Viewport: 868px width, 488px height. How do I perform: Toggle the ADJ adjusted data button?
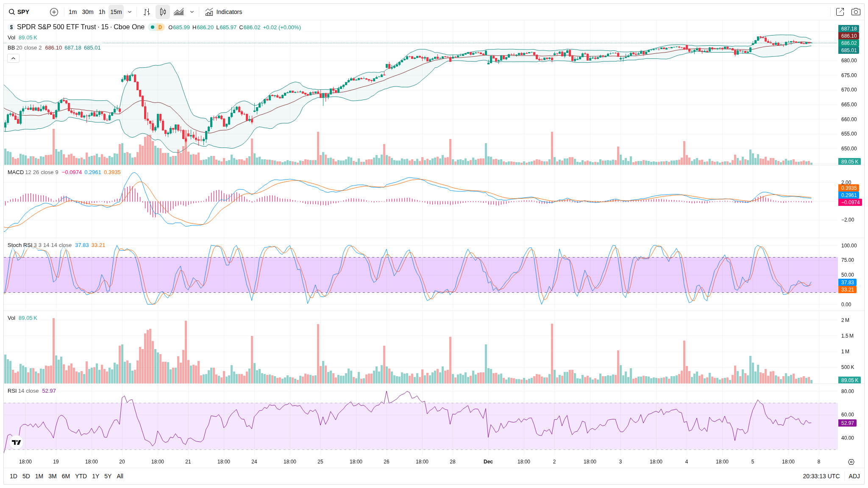pyautogui.click(x=854, y=476)
